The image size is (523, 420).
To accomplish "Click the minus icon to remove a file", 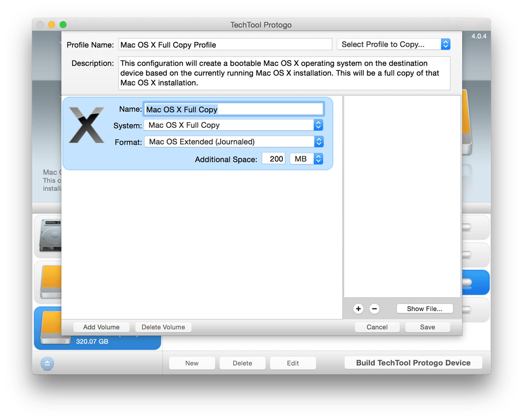I will click(x=374, y=309).
